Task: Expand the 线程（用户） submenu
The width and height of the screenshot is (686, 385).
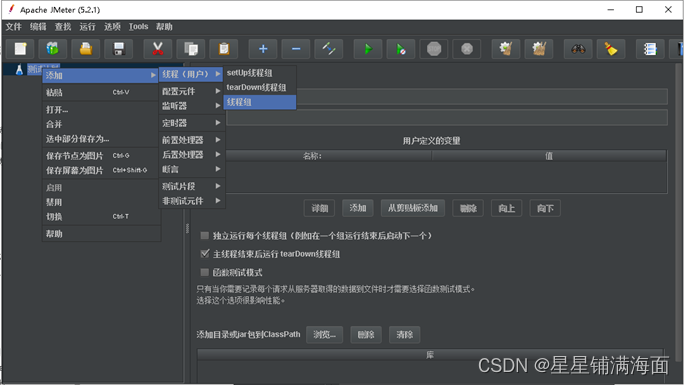Action: (191, 74)
